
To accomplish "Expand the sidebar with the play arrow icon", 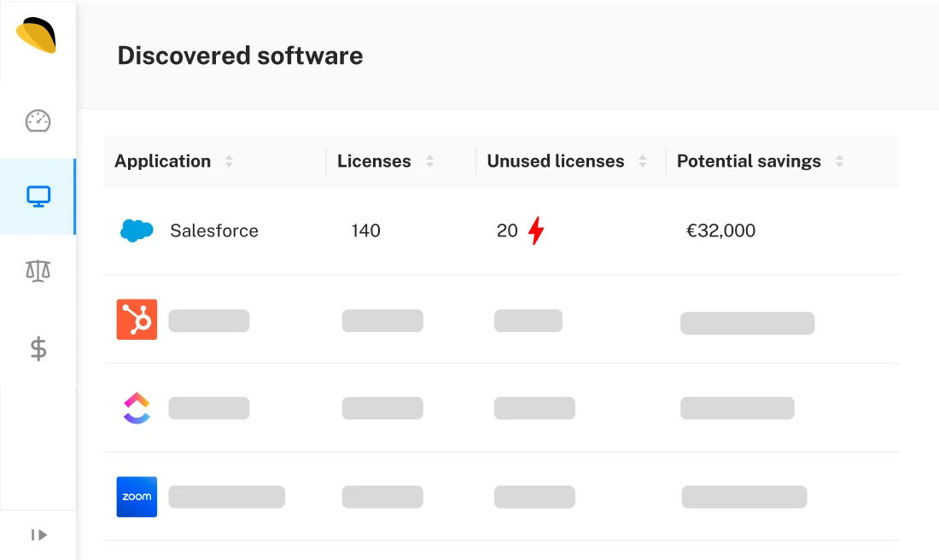I will [x=38, y=535].
